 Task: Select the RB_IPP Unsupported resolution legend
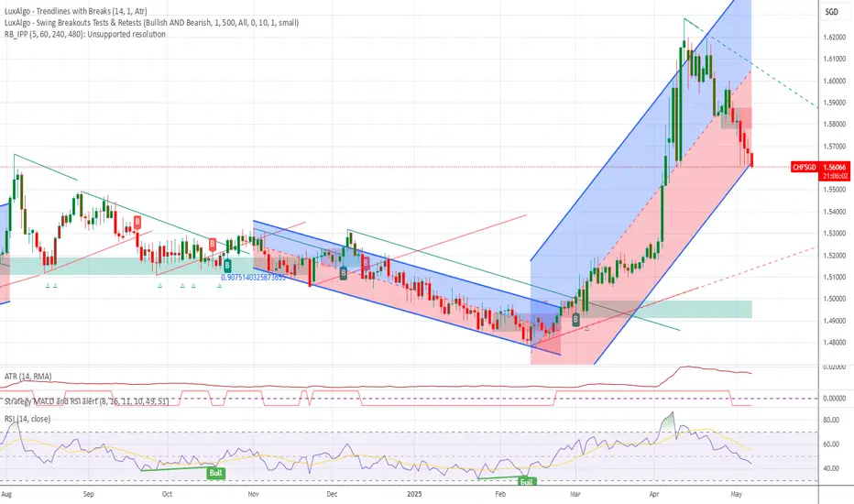coord(85,34)
